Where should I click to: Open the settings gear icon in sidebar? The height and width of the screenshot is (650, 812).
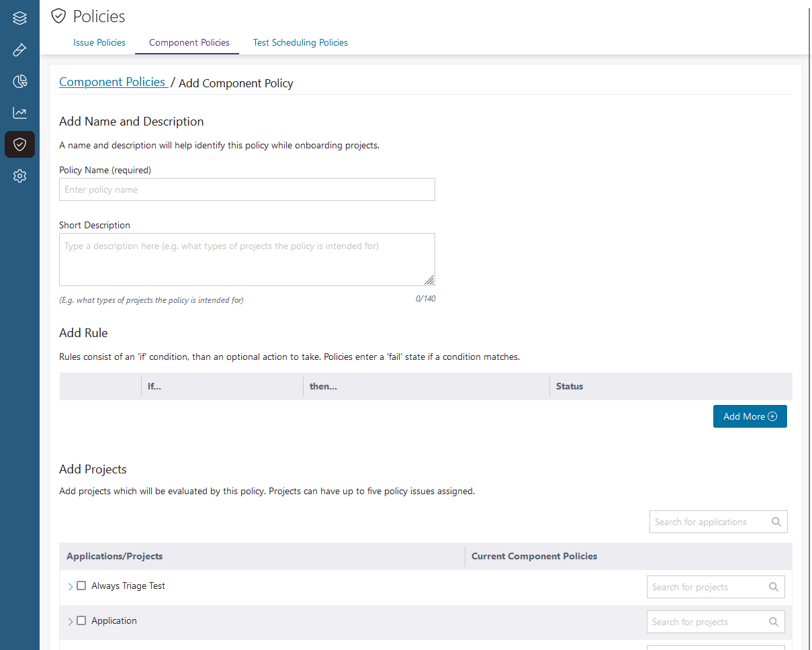point(19,176)
